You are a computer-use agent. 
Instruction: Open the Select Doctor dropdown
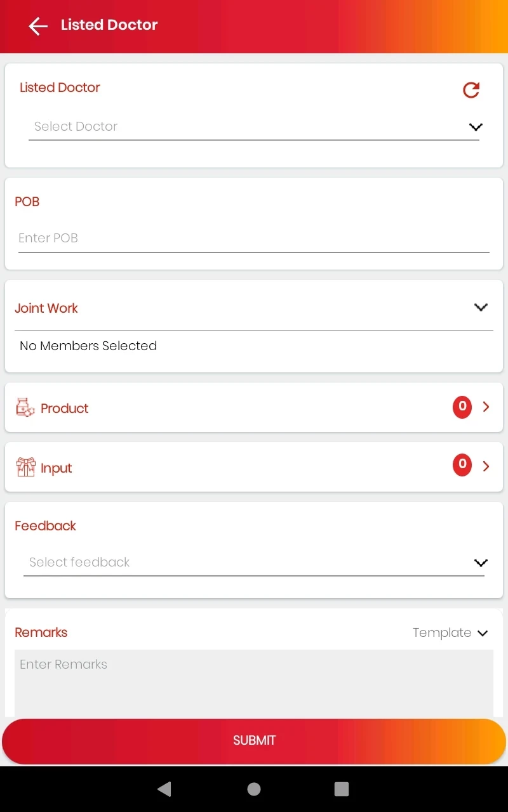point(254,127)
